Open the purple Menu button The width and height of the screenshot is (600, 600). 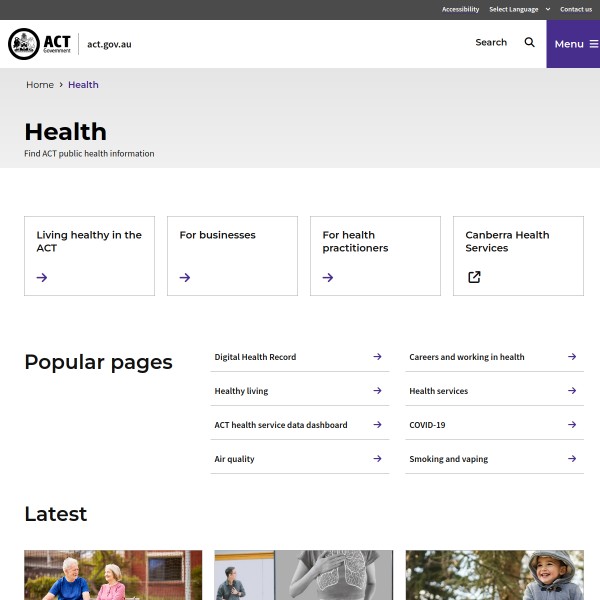(573, 44)
